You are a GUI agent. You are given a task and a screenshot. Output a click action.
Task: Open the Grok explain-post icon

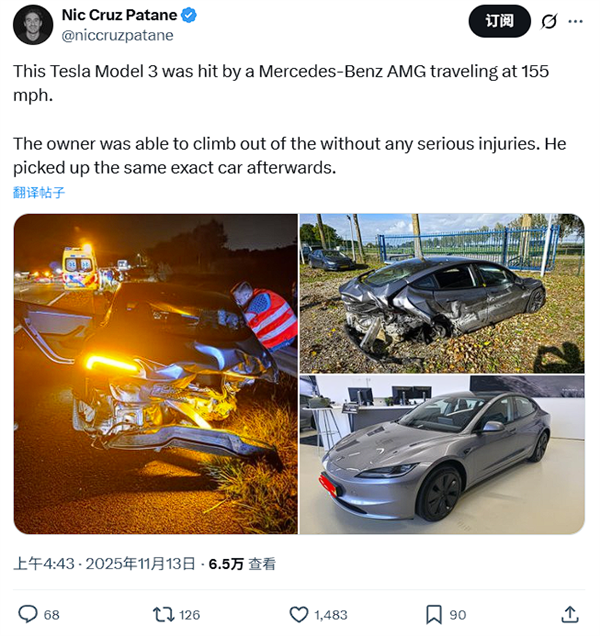point(548,21)
